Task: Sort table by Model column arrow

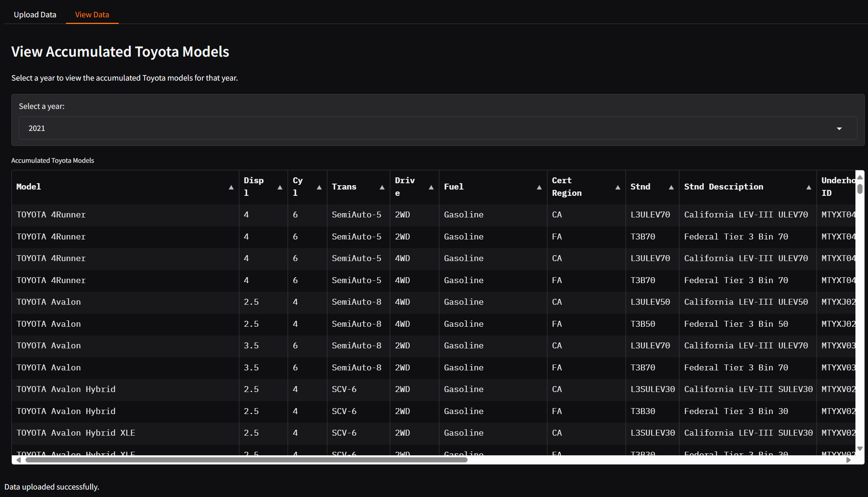Action: pyautogui.click(x=231, y=188)
